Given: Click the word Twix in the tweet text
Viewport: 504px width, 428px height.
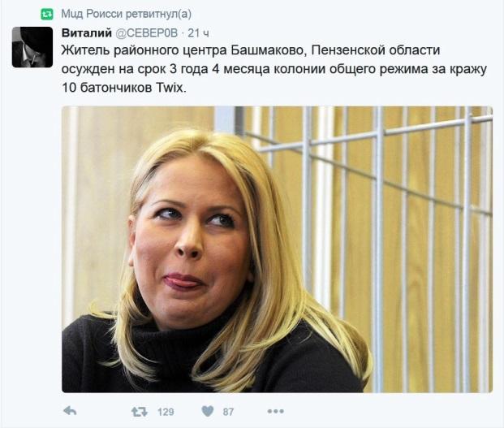Looking at the screenshot, I should pyautogui.click(x=171, y=88).
